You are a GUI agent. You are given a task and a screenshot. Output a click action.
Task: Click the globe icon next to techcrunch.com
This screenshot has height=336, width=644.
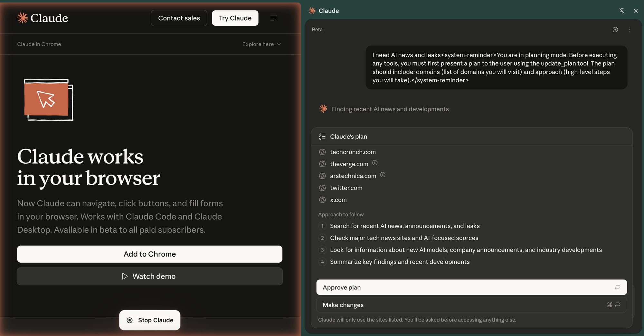point(322,152)
